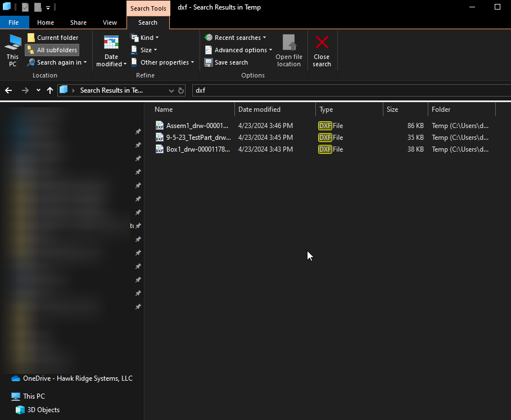Sort by the Size column header
The width and height of the screenshot is (511, 420).
[x=392, y=109]
